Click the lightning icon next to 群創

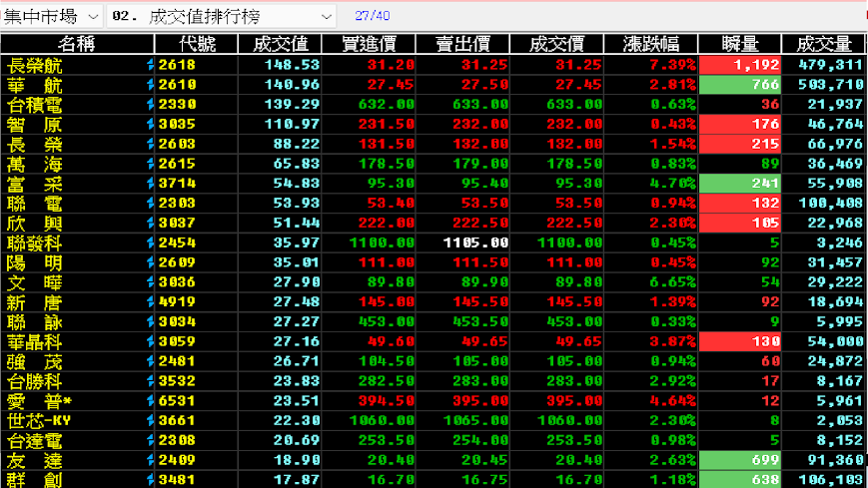tap(150, 480)
